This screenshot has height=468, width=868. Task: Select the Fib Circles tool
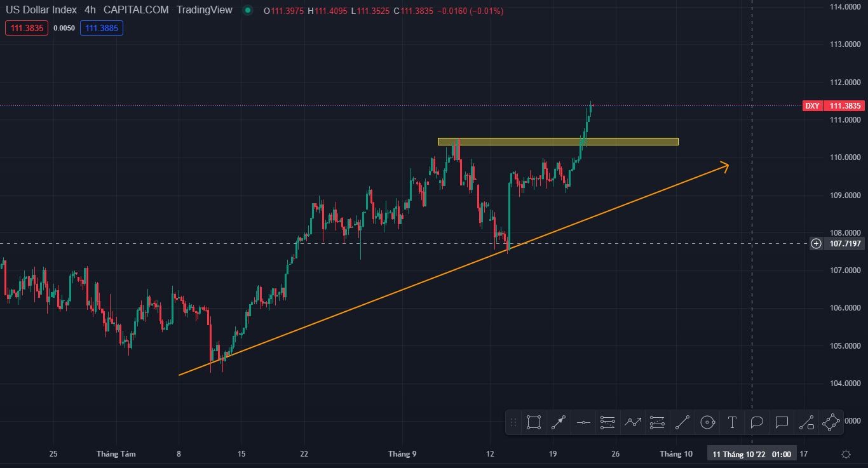coord(707,422)
